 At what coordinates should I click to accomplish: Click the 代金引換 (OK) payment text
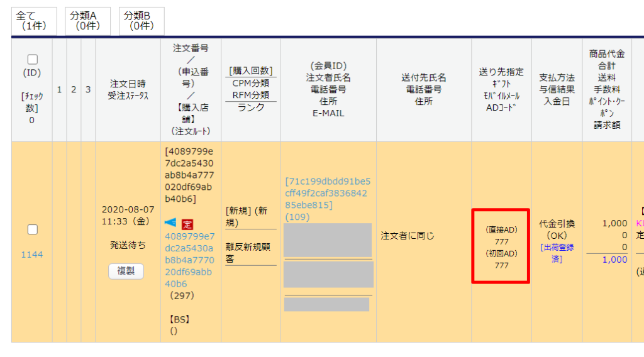tap(557, 229)
